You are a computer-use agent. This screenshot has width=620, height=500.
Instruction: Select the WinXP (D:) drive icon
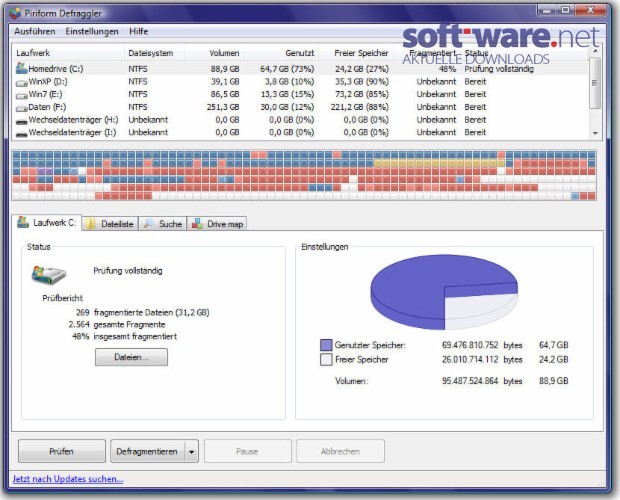21,83
